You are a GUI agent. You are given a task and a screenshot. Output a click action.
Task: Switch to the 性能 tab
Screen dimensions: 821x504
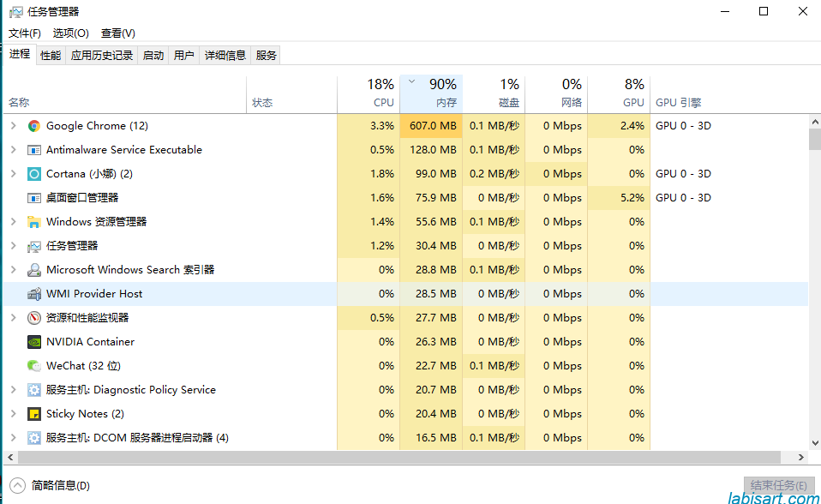click(x=51, y=55)
